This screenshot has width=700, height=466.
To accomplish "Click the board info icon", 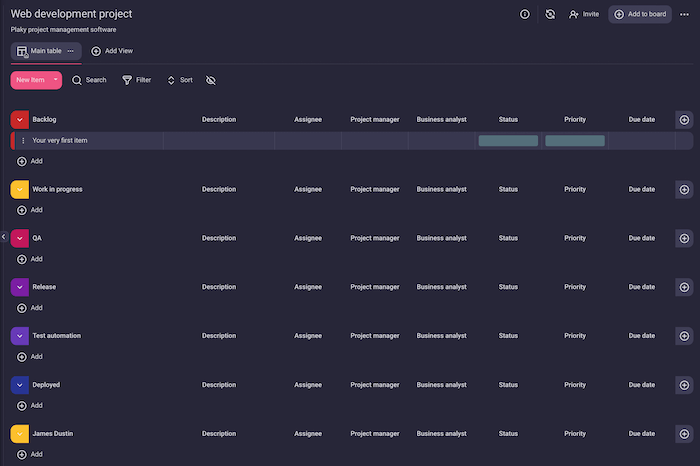I will pyautogui.click(x=525, y=14).
